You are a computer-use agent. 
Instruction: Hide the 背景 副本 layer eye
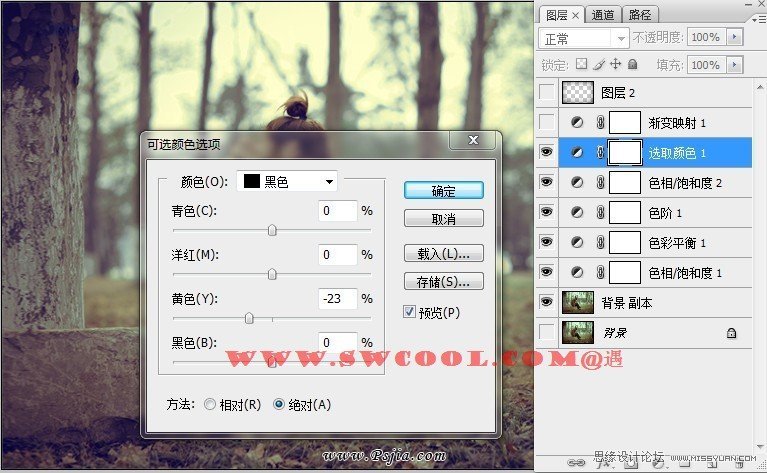click(546, 302)
